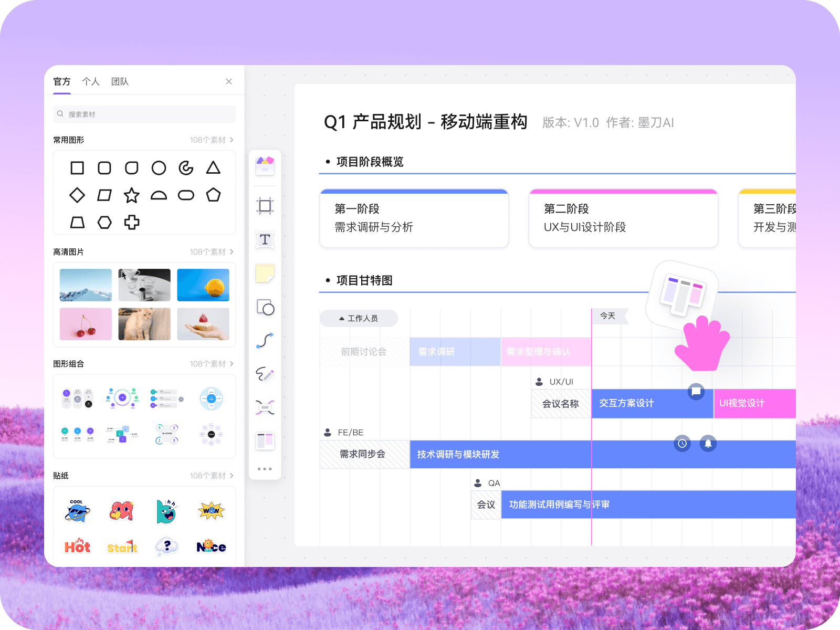Image resolution: width=840 pixels, height=630 pixels.
Task: Pick the cherries on pink photo
Action: (86, 324)
